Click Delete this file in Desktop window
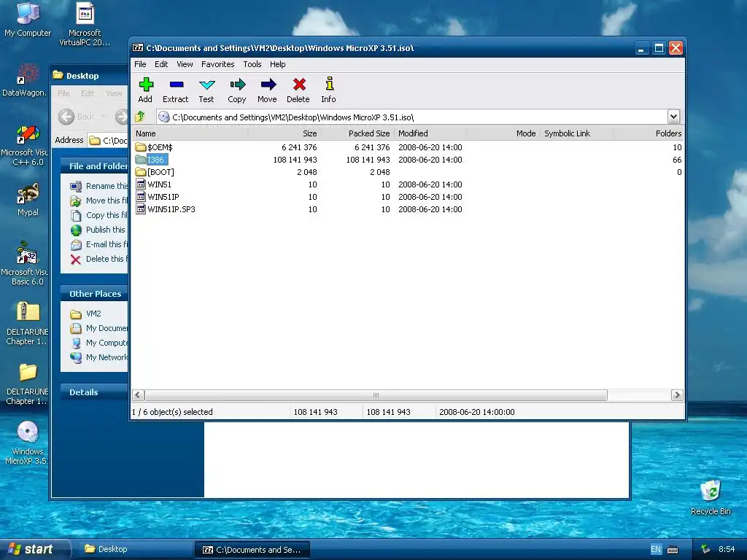Viewport: 747px width, 560px height. (x=99, y=259)
